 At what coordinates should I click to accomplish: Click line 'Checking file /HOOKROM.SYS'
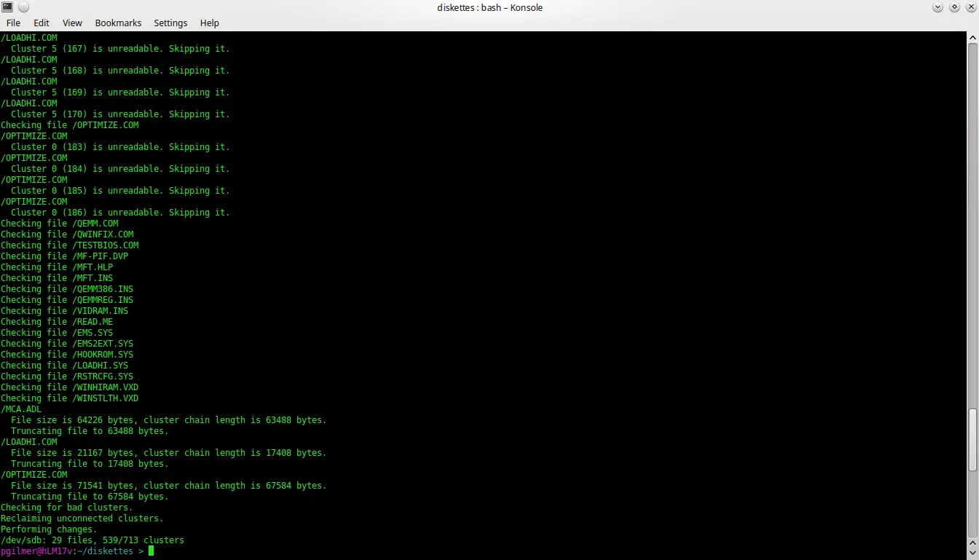coord(67,355)
